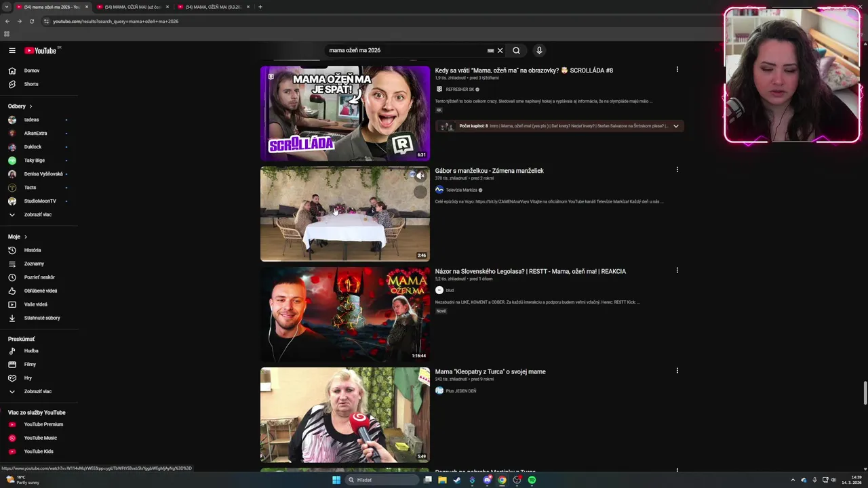This screenshot has height=488, width=868.
Task: Open the YouTube hamburger guide menu
Action: point(12,50)
